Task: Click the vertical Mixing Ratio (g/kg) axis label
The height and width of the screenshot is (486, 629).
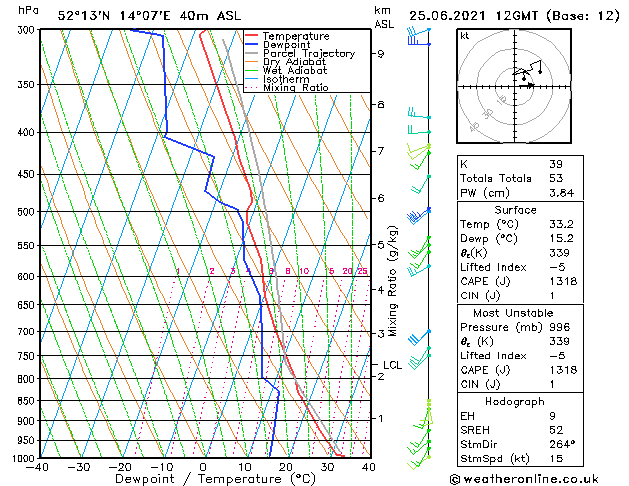Action: 392,281
